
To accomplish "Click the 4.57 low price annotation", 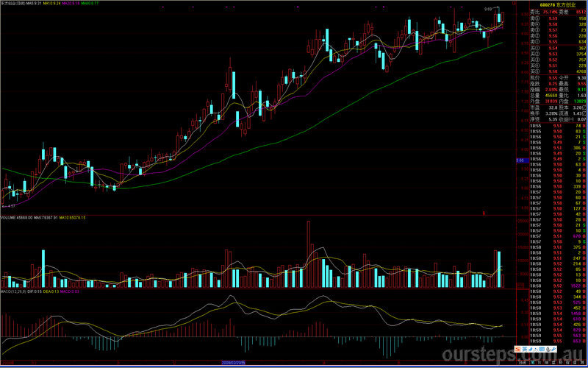I will [x=10, y=206].
